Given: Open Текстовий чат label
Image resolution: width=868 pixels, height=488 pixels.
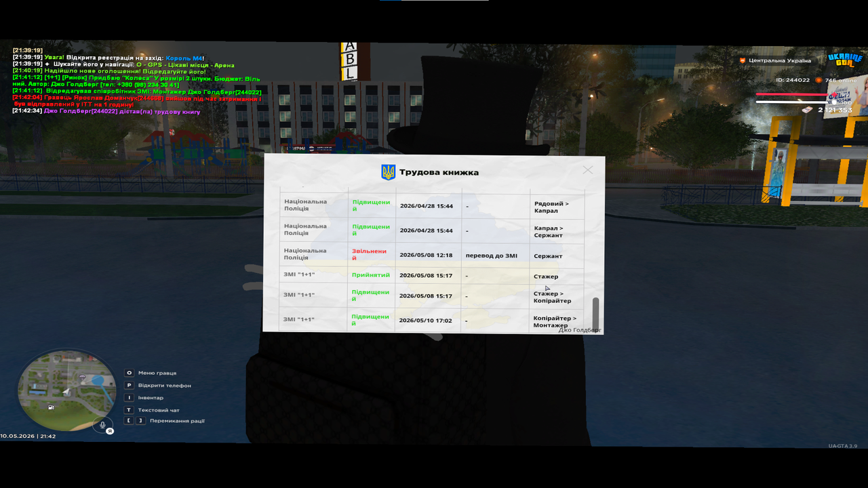Looking at the screenshot, I should pos(159,410).
